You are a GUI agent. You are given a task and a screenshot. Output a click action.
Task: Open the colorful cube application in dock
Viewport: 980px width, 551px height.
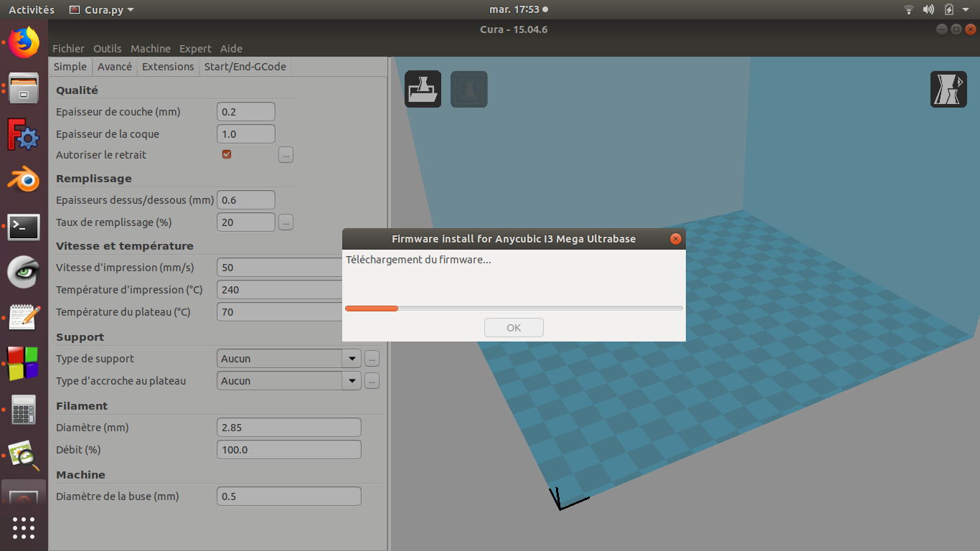click(24, 364)
